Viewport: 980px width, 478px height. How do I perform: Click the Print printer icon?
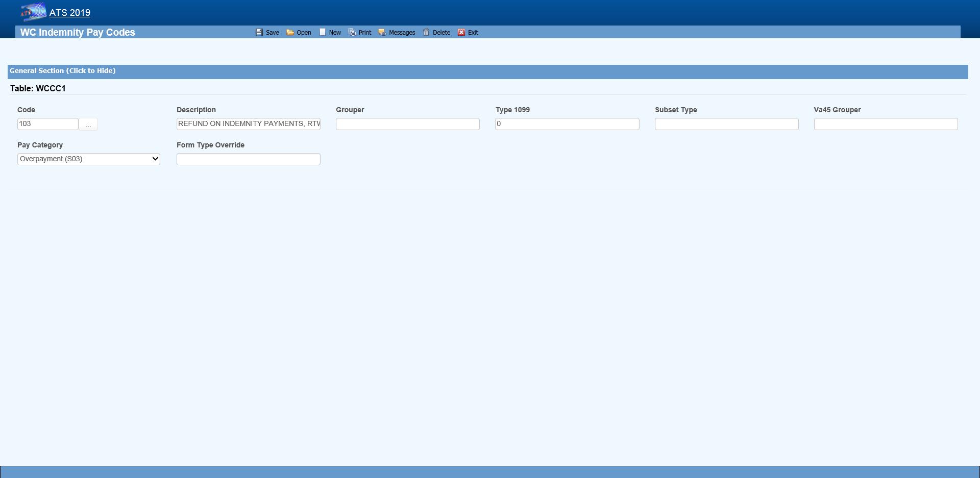pyautogui.click(x=352, y=32)
